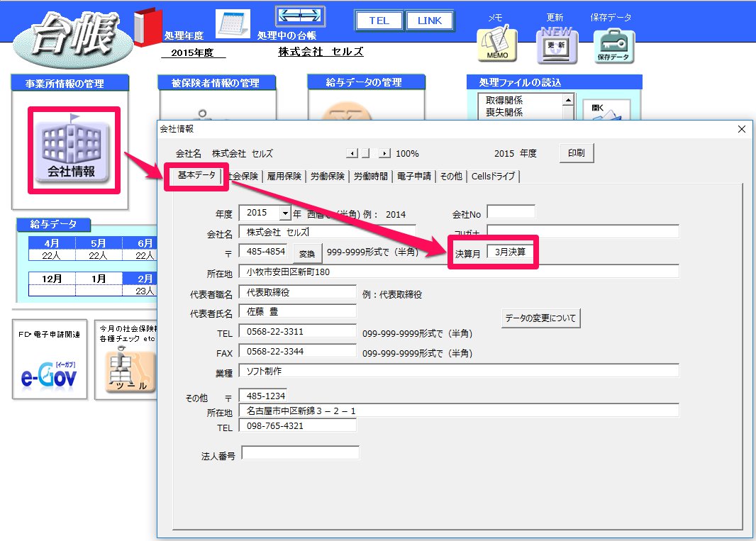Click the 株式会社 セルズ ledger name link
756x541 pixels.
coord(321,52)
